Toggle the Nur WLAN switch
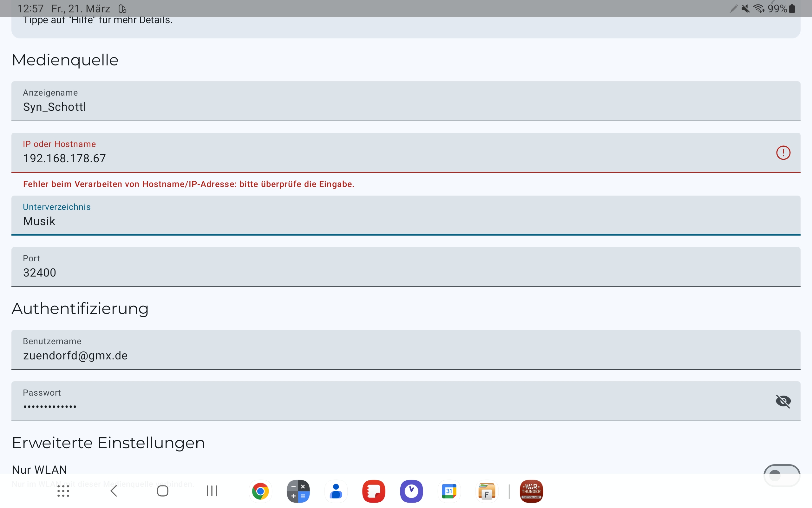Screen dimensions: 812x508 pos(782,475)
